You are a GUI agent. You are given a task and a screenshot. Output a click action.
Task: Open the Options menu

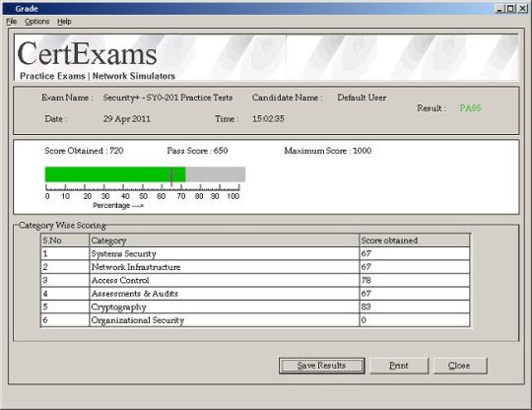pyautogui.click(x=37, y=22)
